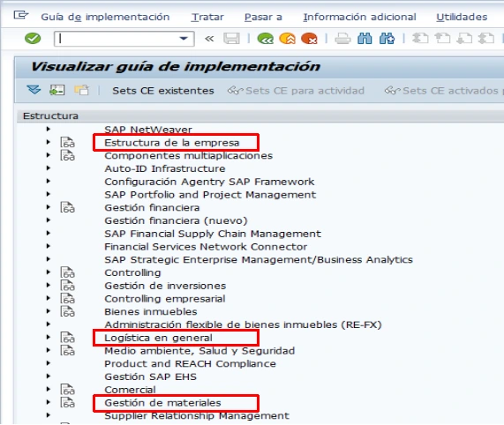Open the Tratar menu
The height and width of the screenshot is (425, 504).
207,17
